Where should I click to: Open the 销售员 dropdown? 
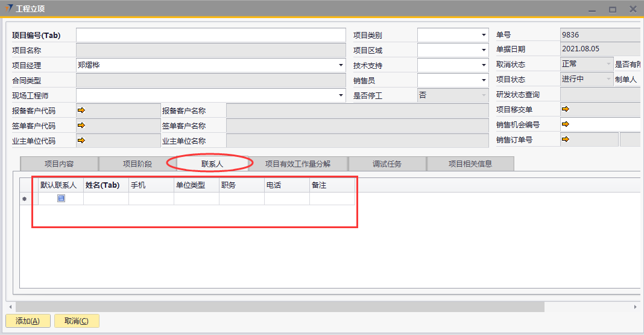(x=484, y=80)
